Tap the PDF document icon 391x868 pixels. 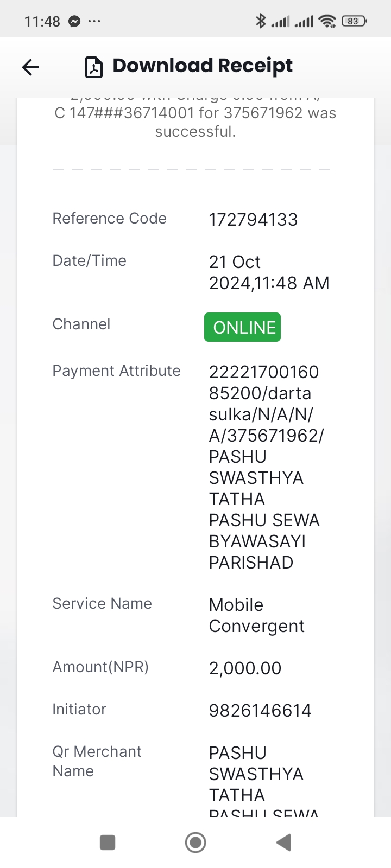(x=94, y=67)
